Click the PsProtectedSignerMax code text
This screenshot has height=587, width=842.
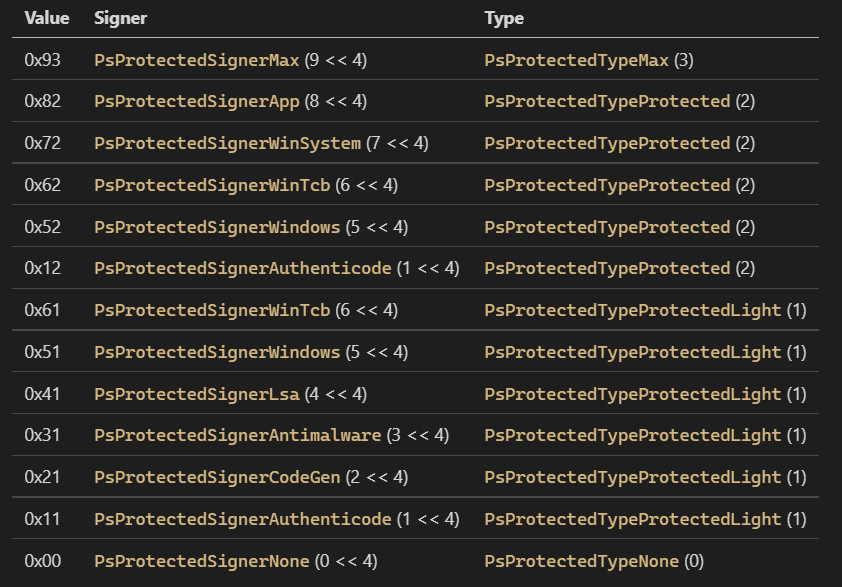197,60
